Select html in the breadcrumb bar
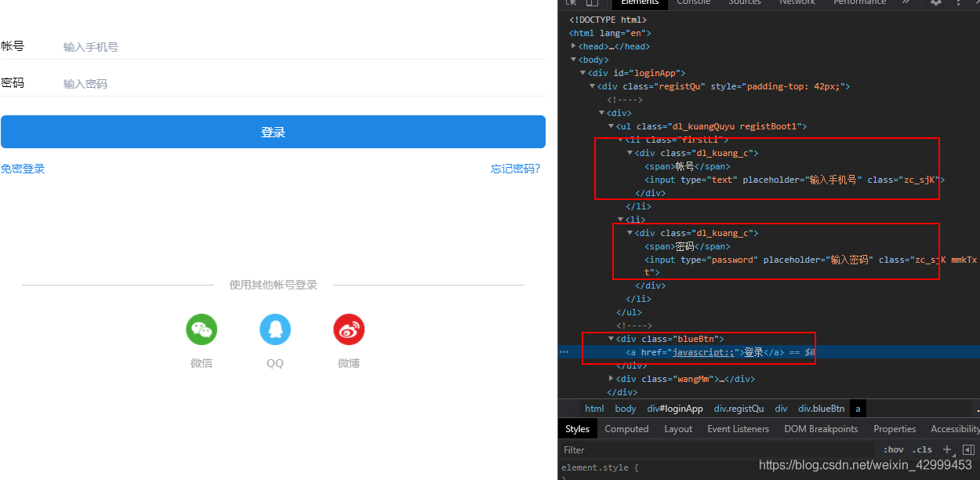The image size is (980, 480). coord(594,409)
